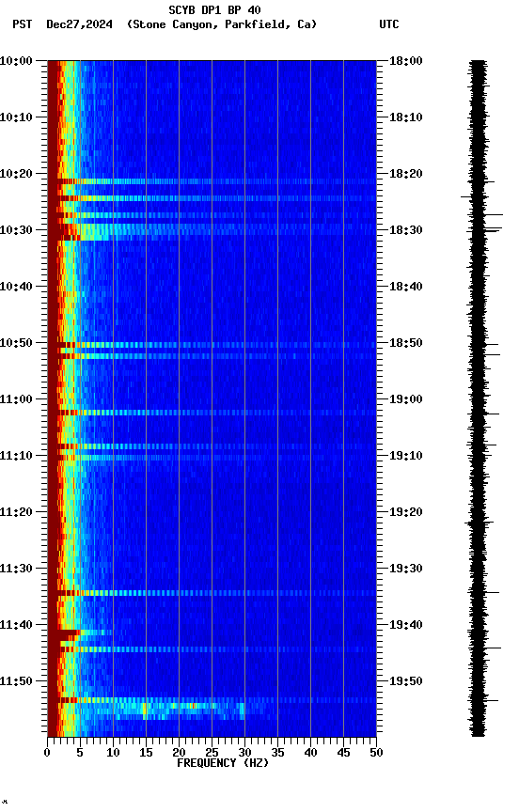Click the frequency axis label '5'
Viewport: 519px width, 812px height.
coord(80,753)
